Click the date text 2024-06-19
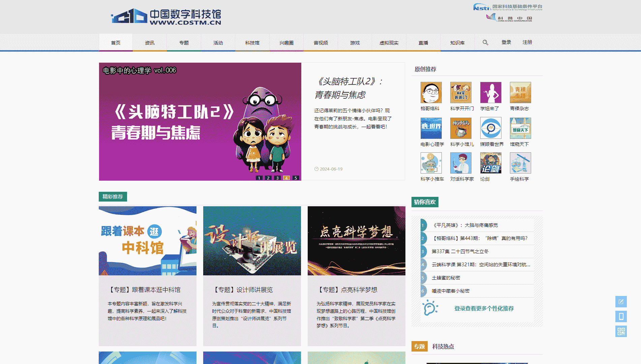This screenshot has height=364, width=641. 331,169
